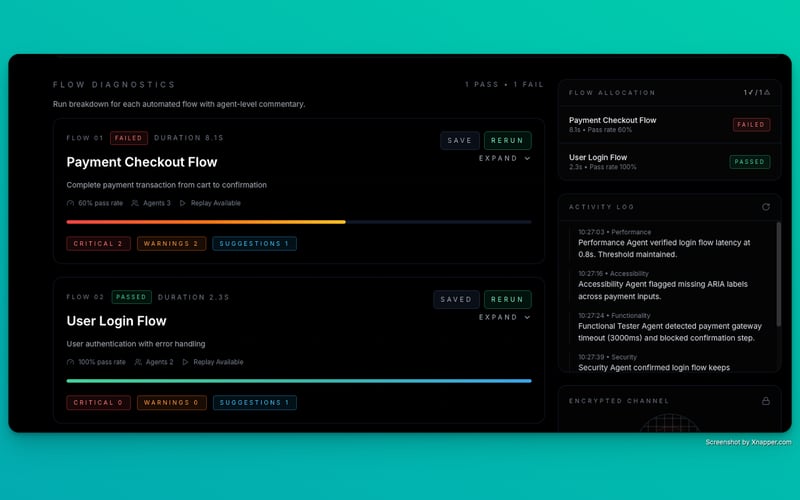
Task: Click the gauge icon beside 100% pass rate
Action: pos(70,362)
